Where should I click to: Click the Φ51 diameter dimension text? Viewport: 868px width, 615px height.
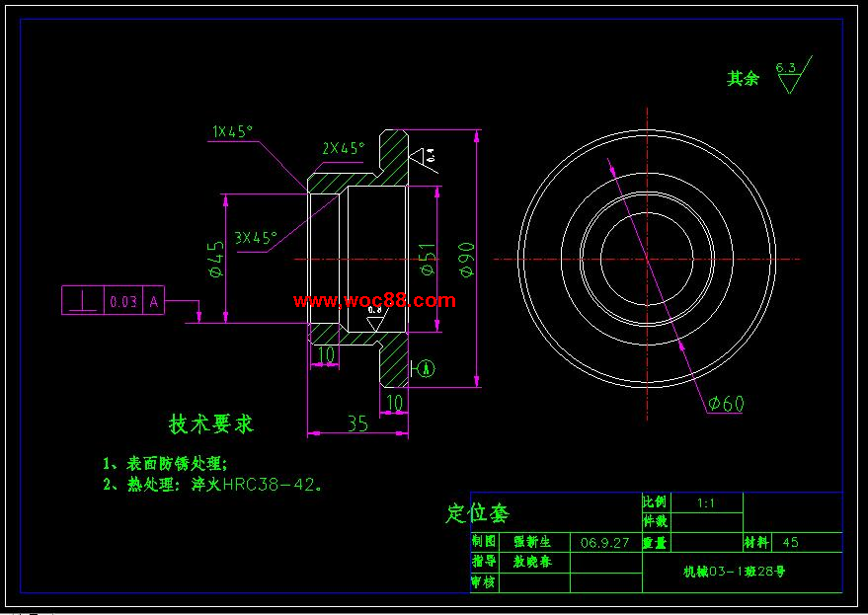pyautogui.click(x=428, y=259)
